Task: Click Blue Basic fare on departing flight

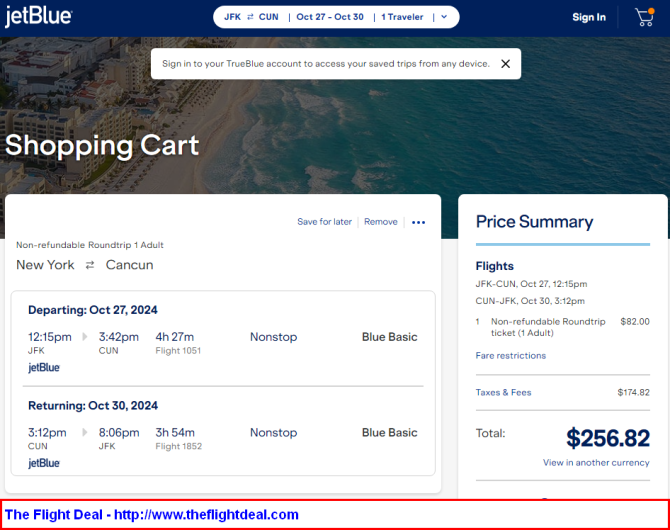Action: point(390,337)
